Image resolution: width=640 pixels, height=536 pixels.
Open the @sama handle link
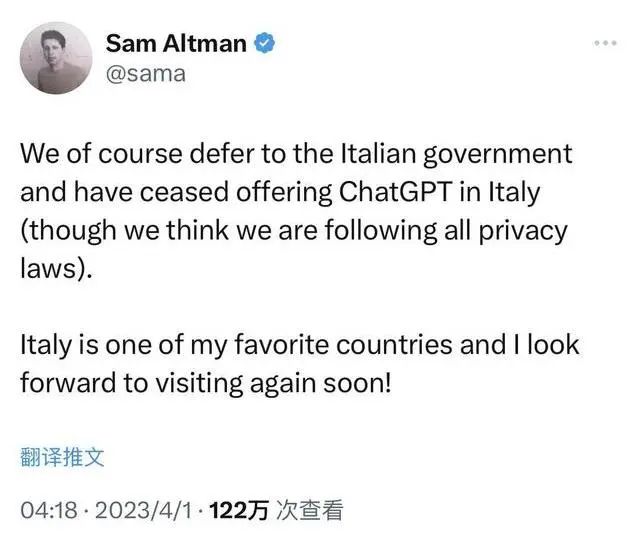(146, 74)
